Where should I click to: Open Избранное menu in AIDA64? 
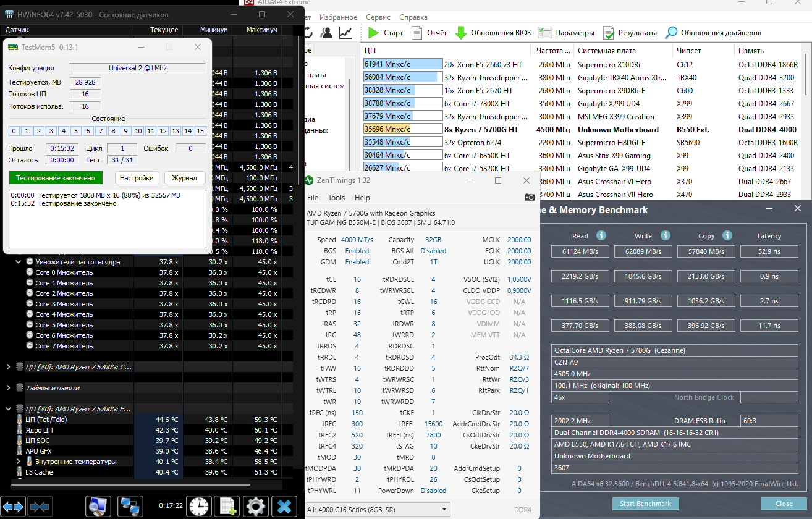coord(339,17)
